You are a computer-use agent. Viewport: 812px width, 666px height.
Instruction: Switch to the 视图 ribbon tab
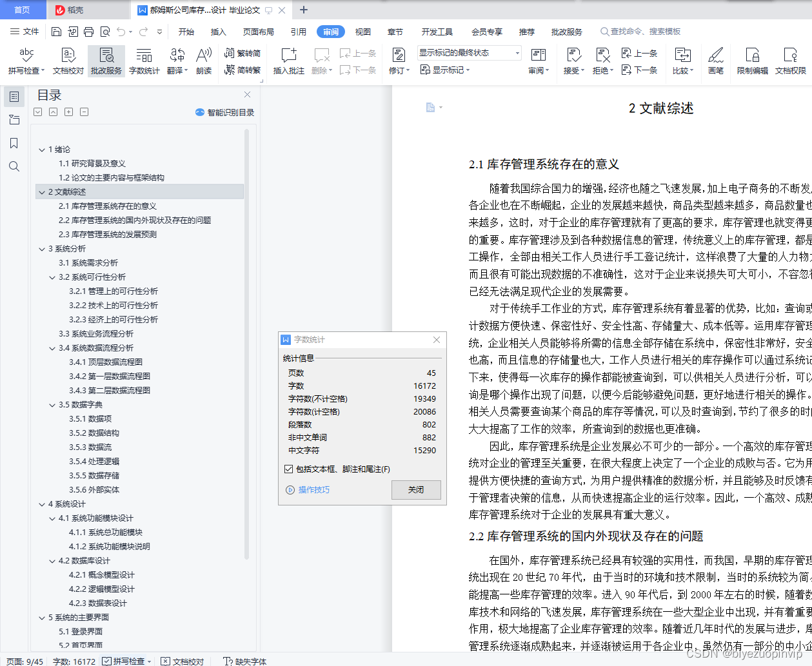coord(363,32)
